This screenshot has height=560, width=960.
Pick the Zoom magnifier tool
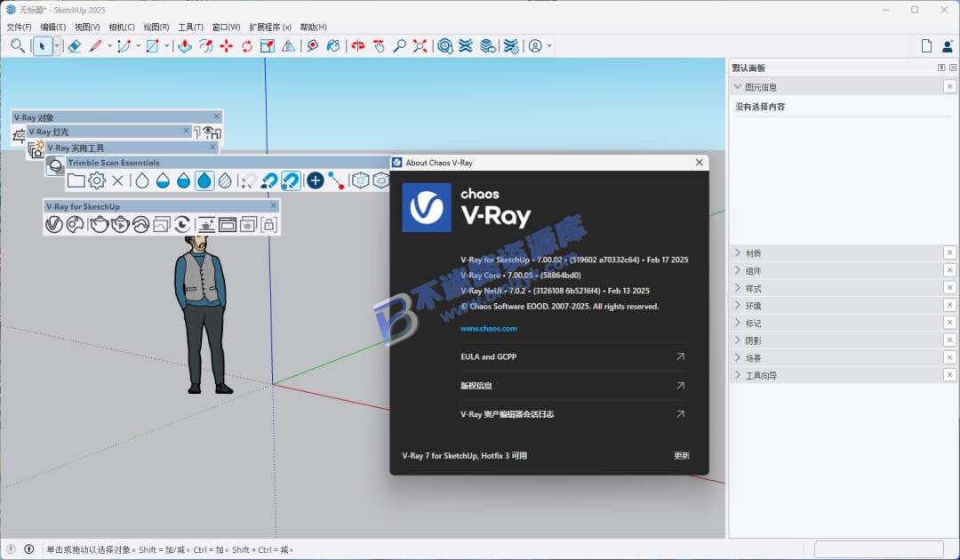click(x=399, y=46)
